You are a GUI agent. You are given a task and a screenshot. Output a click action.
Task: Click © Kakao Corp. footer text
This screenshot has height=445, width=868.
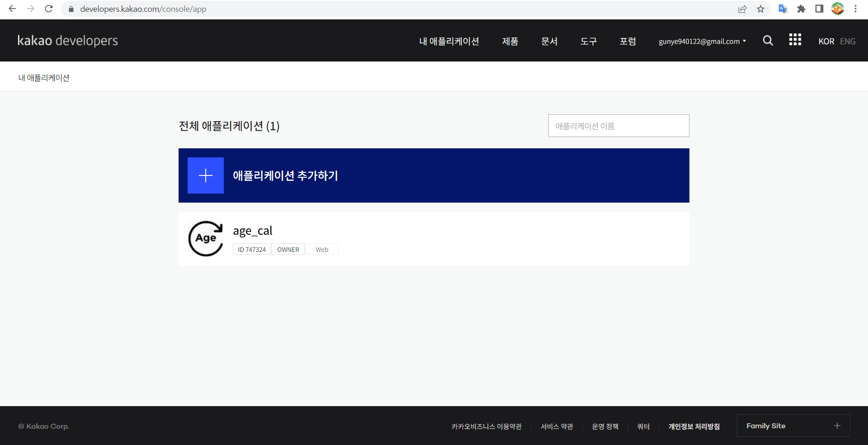point(44,426)
